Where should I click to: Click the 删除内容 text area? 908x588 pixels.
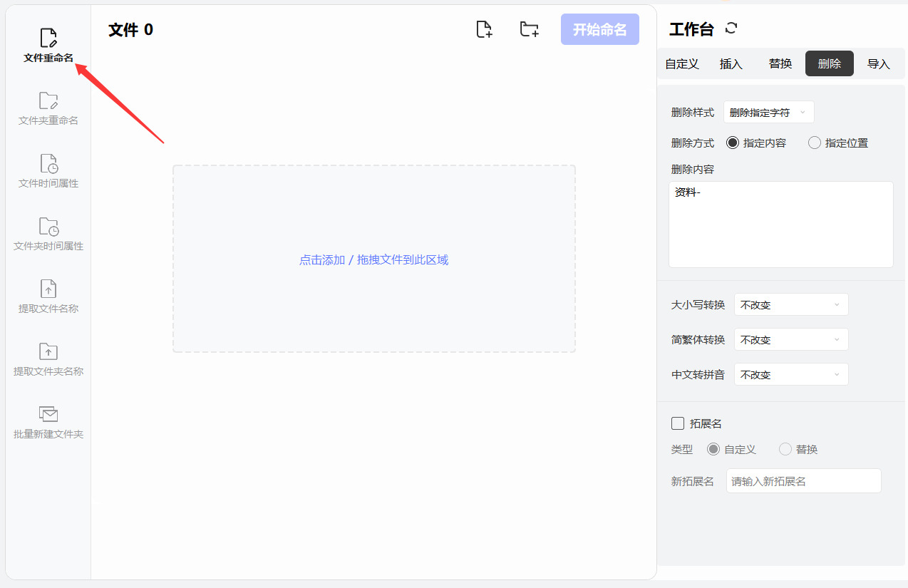pyautogui.click(x=781, y=225)
